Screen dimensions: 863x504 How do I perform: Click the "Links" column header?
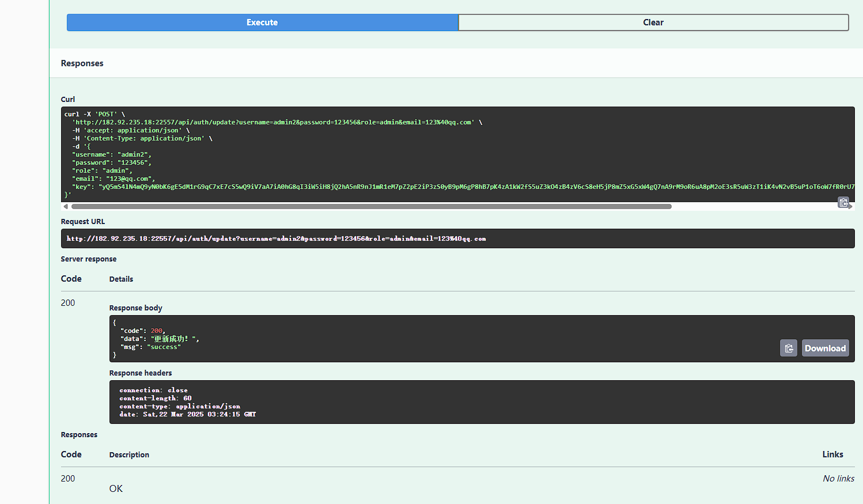[832, 454]
